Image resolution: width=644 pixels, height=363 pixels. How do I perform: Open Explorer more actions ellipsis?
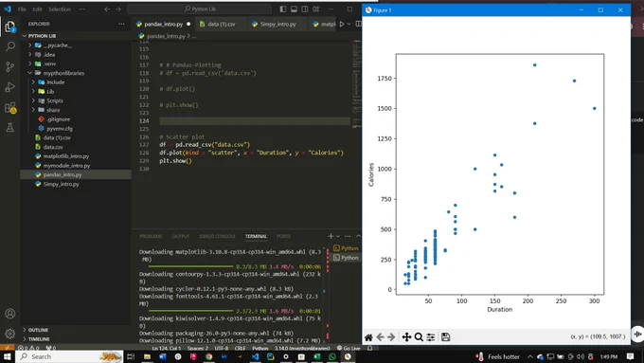tap(121, 24)
